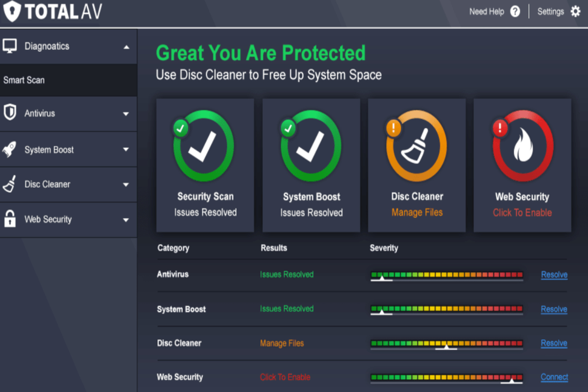Click the Diagnostics monitor icon in sidebar

pyautogui.click(x=10, y=47)
